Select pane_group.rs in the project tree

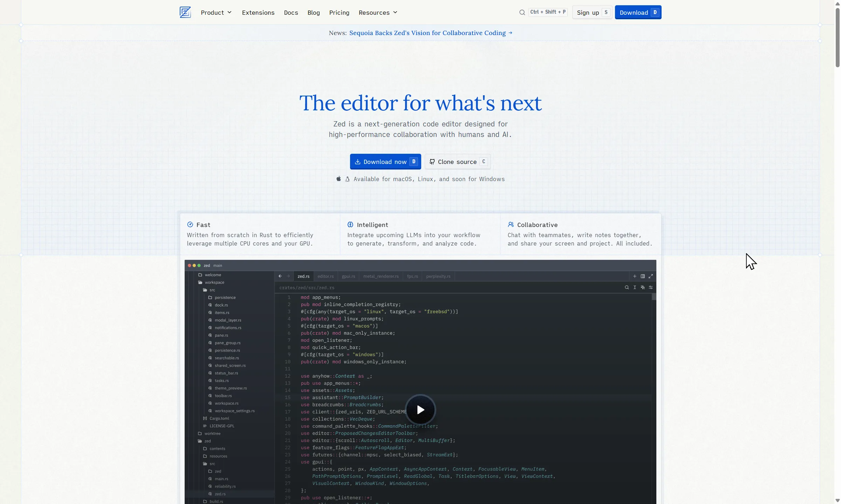coord(224,343)
